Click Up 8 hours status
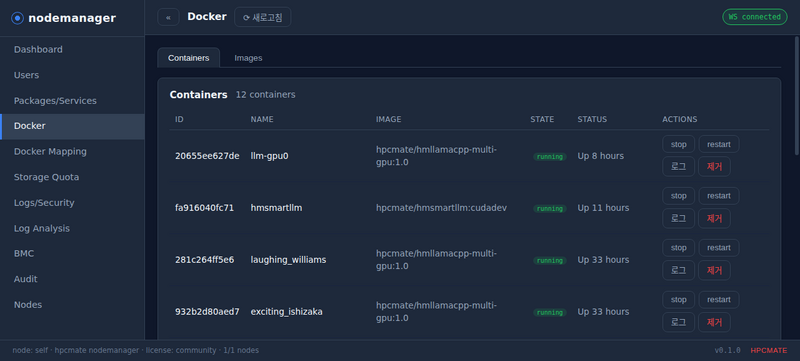This screenshot has height=361, width=800. [x=601, y=156]
